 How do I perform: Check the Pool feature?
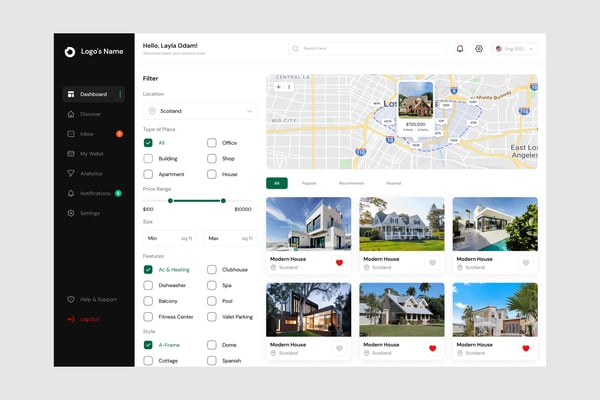pyautogui.click(x=212, y=301)
